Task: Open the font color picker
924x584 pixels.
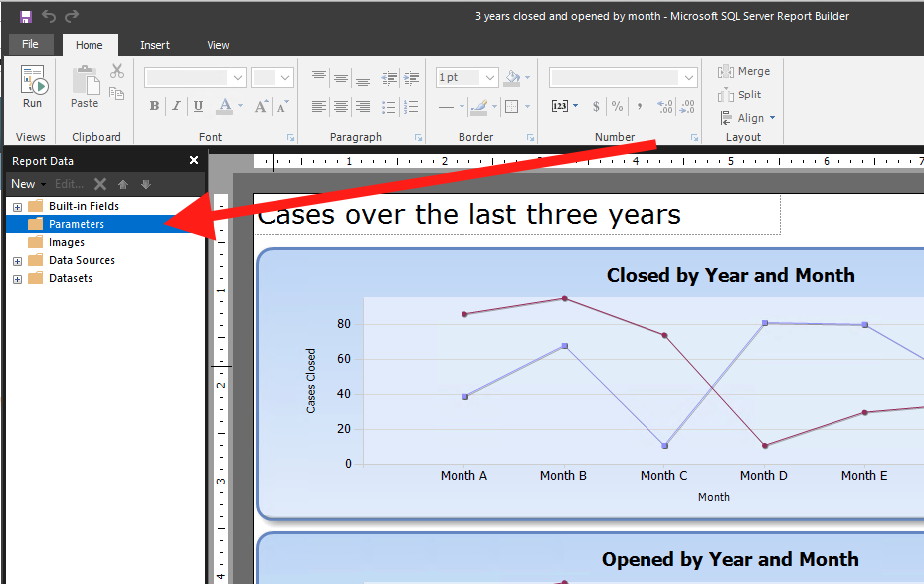Action: tap(227, 106)
